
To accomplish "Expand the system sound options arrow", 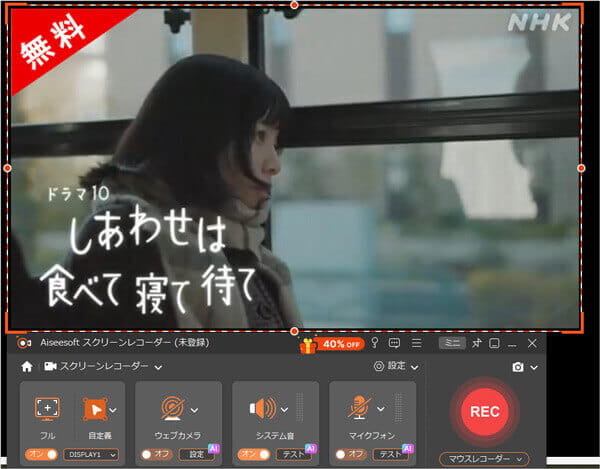I will (284, 410).
